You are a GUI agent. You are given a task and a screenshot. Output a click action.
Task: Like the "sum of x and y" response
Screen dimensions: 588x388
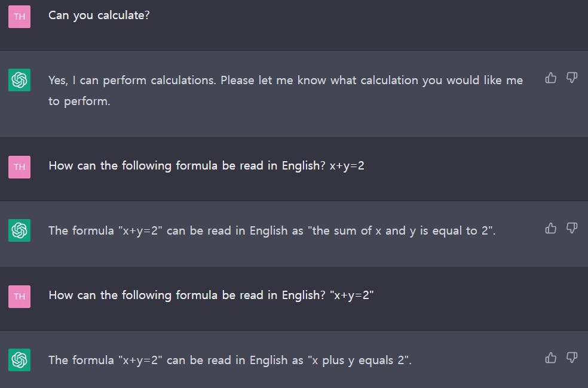(551, 228)
